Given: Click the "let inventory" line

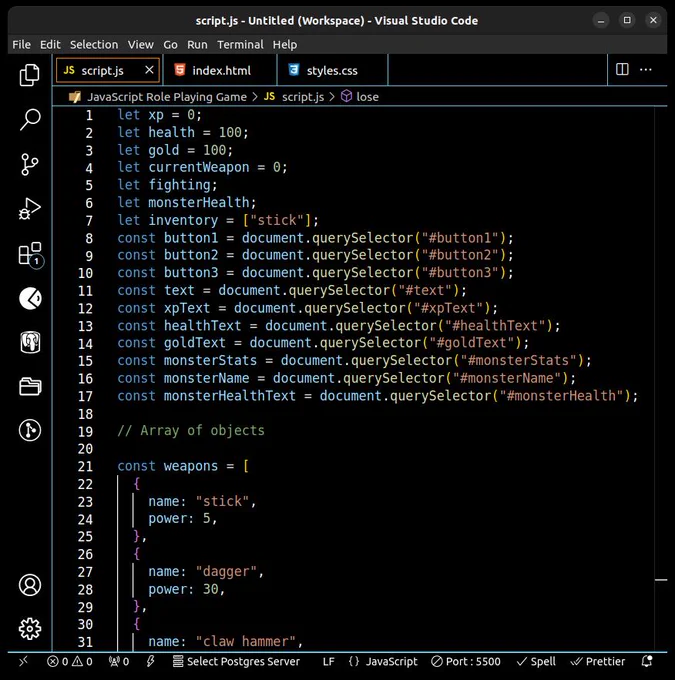Looking at the screenshot, I should (x=218, y=220).
